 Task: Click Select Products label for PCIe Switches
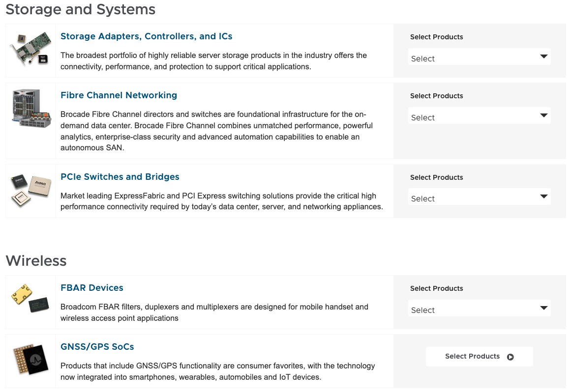pyautogui.click(x=436, y=177)
